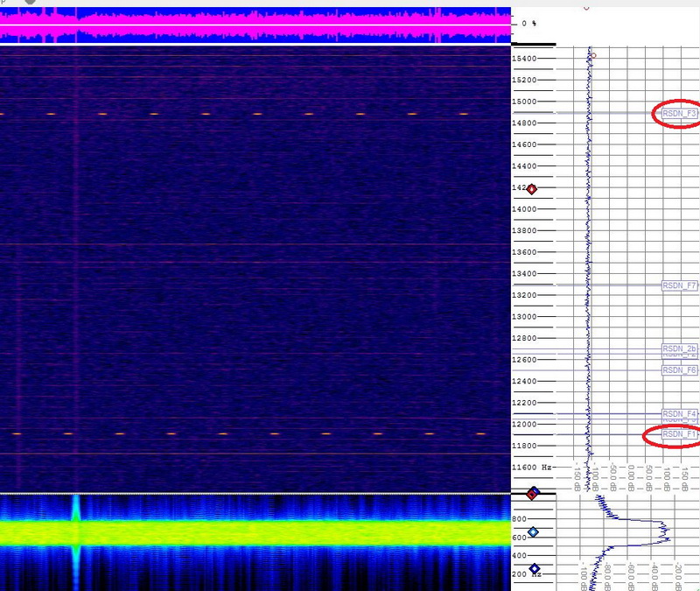Click the 15400 frequency tick label
This screenshot has height=591, width=700.
click(524, 59)
